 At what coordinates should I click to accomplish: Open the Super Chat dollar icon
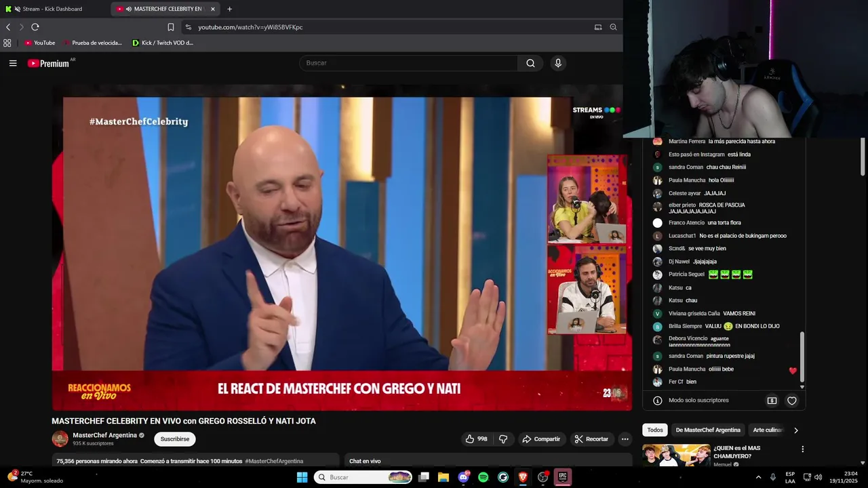click(x=772, y=401)
